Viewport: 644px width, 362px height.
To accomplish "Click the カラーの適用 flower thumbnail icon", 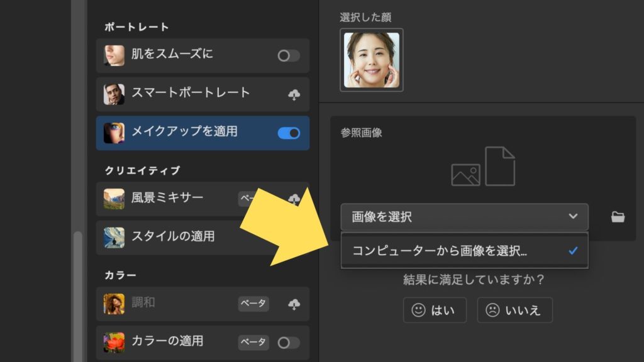I will 114,343.
